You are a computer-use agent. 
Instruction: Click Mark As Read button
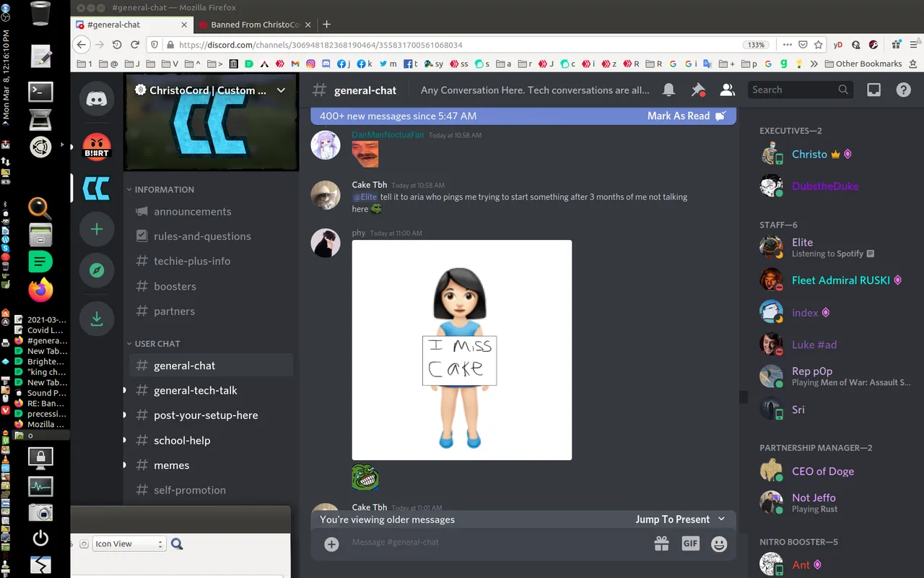[687, 116]
